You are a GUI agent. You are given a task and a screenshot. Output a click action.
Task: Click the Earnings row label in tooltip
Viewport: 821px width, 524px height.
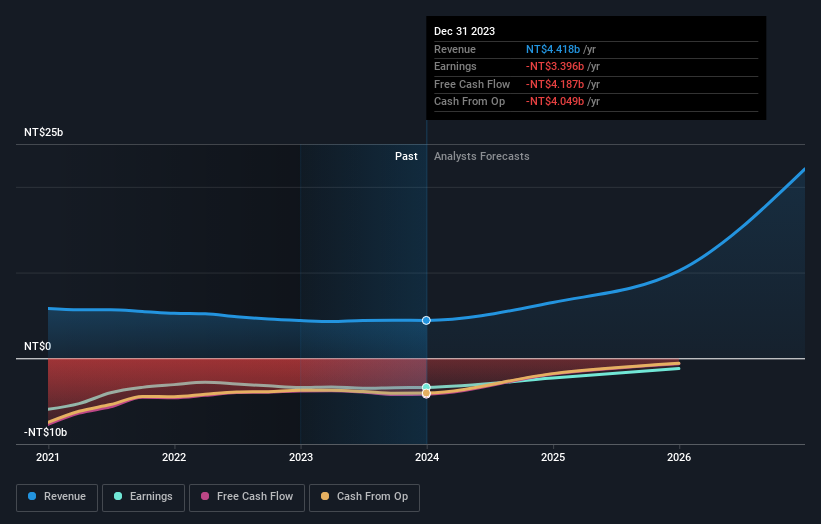click(456, 66)
